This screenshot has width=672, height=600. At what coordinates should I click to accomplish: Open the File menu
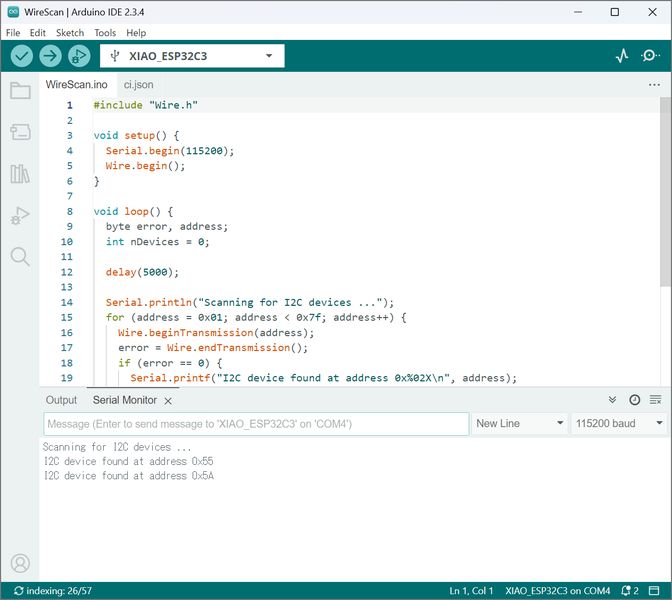(x=13, y=33)
